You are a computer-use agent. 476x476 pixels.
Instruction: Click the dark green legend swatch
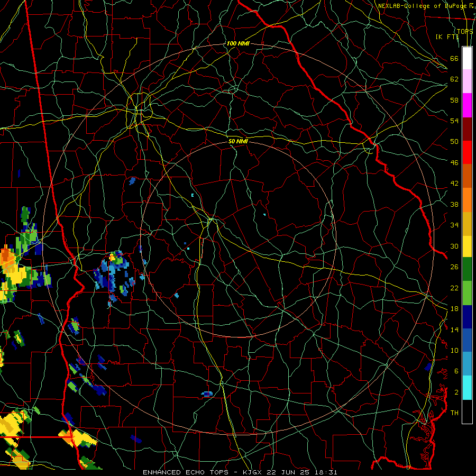pyautogui.click(x=467, y=269)
